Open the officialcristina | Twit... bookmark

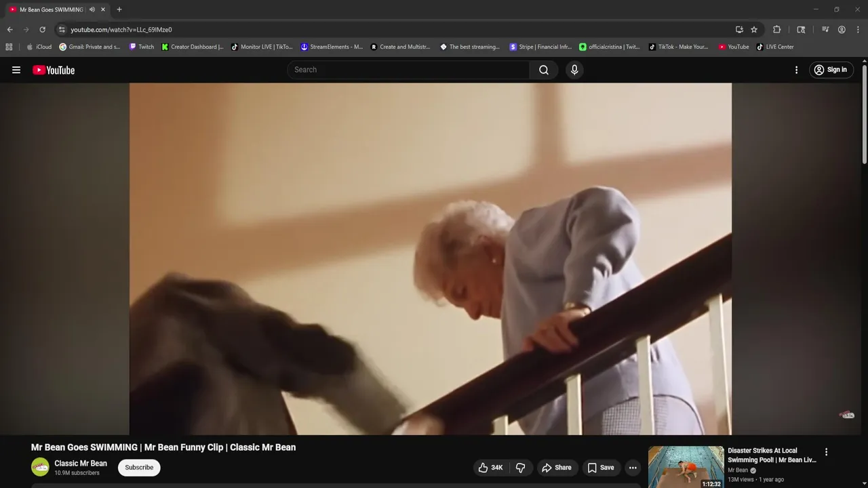[610, 47]
